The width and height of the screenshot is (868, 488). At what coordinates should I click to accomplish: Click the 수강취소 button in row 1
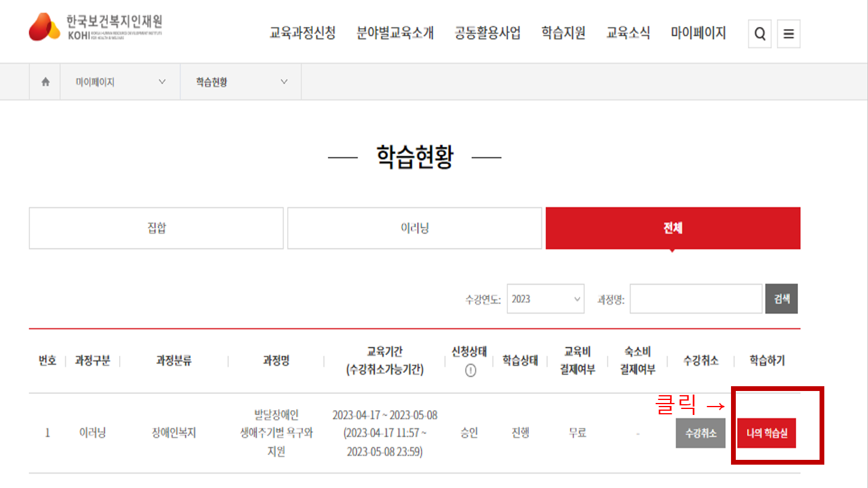[701, 433]
